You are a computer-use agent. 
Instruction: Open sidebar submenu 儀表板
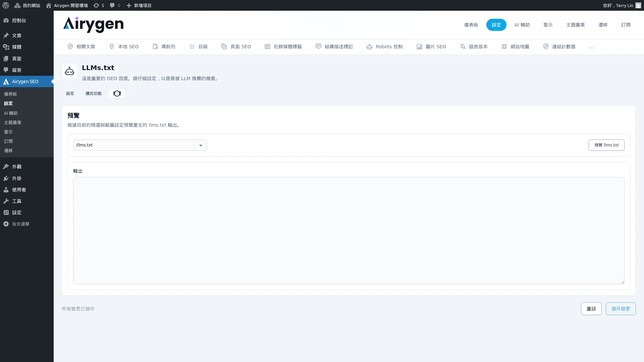[10, 94]
